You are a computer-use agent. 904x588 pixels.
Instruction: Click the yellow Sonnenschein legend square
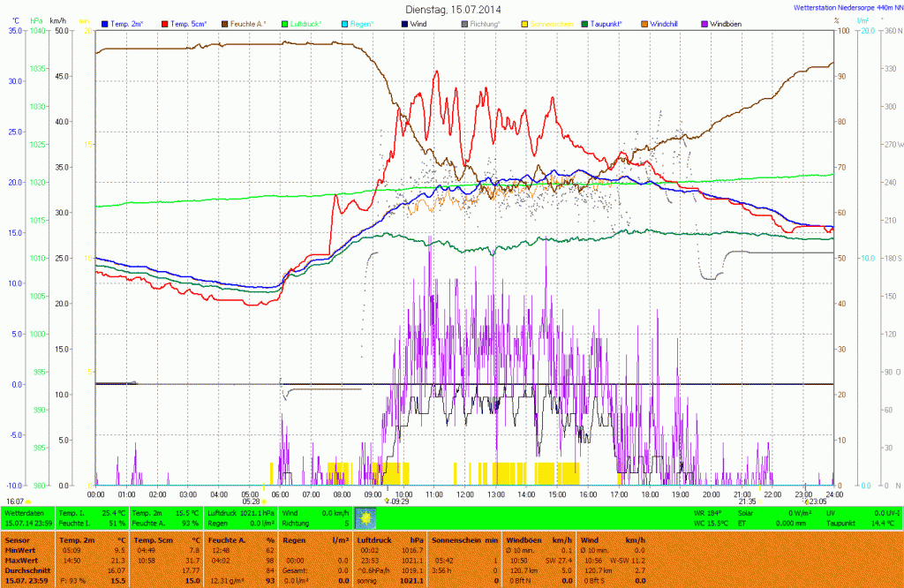coord(524,23)
